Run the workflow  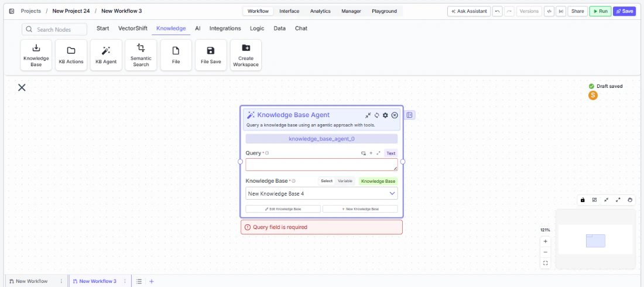pos(601,11)
